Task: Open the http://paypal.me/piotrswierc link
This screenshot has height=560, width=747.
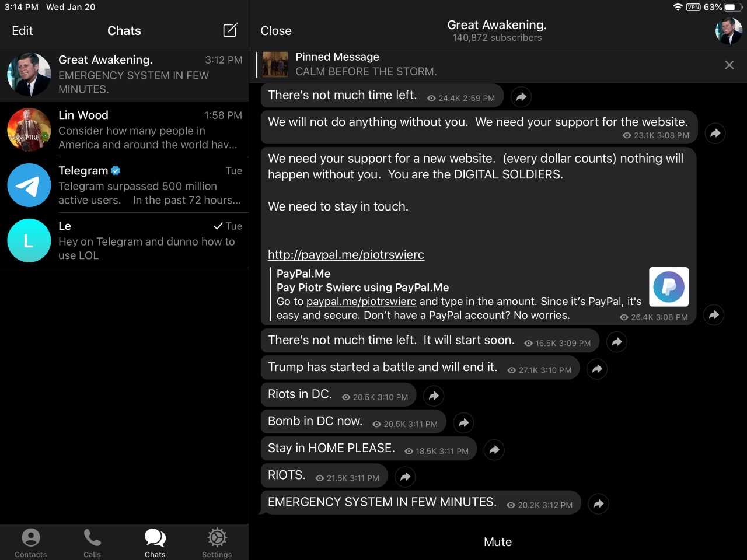Action: [346, 254]
